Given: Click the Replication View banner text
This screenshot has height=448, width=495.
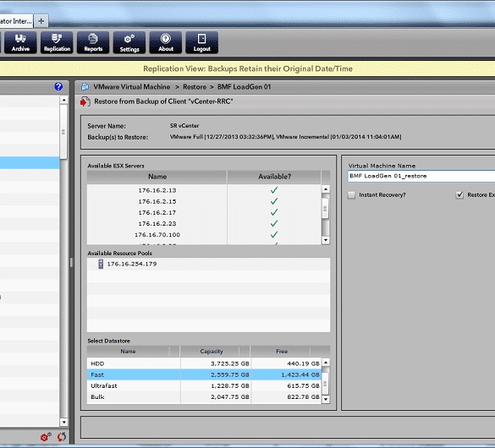Looking at the screenshot, I should point(248,68).
